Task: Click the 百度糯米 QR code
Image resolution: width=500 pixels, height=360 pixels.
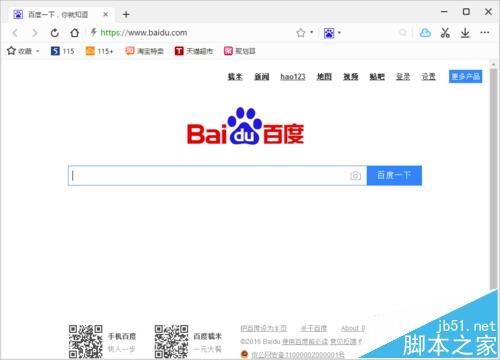Action: [171, 342]
